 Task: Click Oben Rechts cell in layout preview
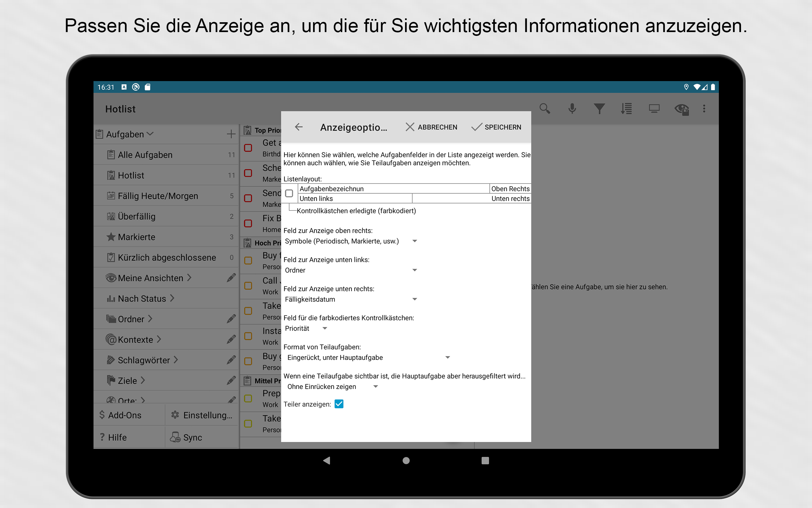[x=510, y=189]
